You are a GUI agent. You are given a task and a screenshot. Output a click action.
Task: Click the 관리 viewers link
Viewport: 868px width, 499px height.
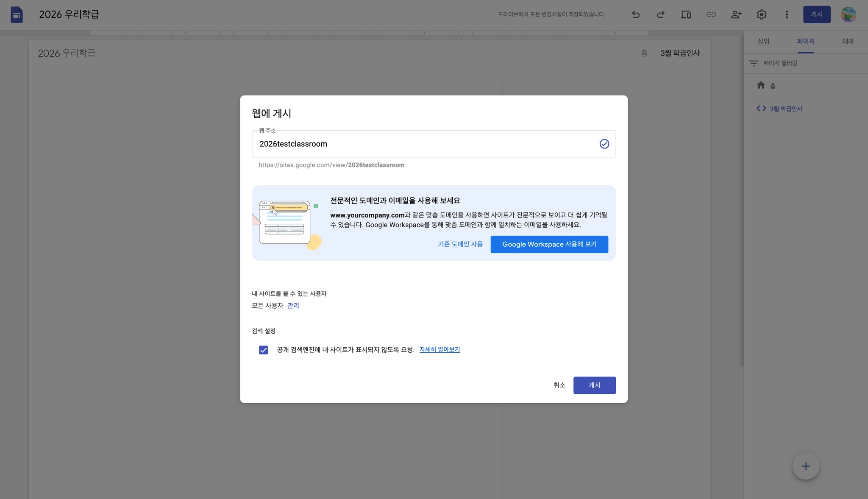click(x=293, y=305)
